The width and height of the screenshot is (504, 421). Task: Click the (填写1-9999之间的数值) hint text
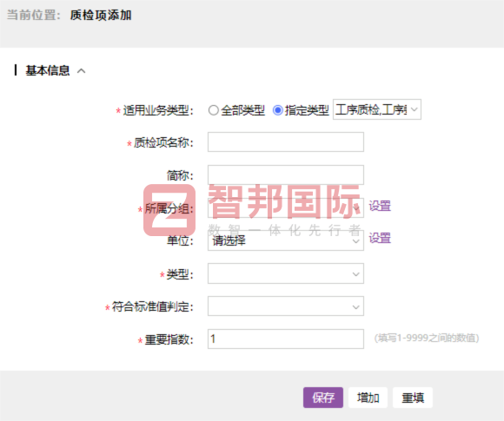tap(427, 339)
